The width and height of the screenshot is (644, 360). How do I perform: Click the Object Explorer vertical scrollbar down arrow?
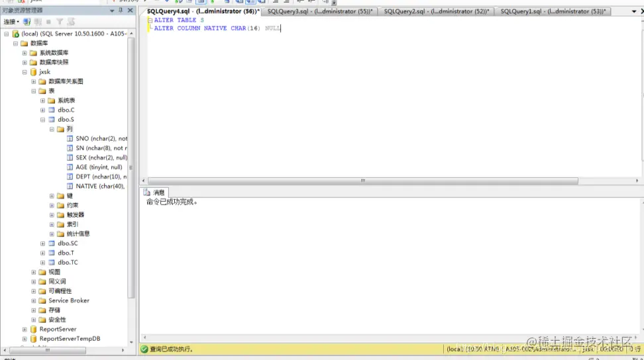pyautogui.click(x=131, y=342)
